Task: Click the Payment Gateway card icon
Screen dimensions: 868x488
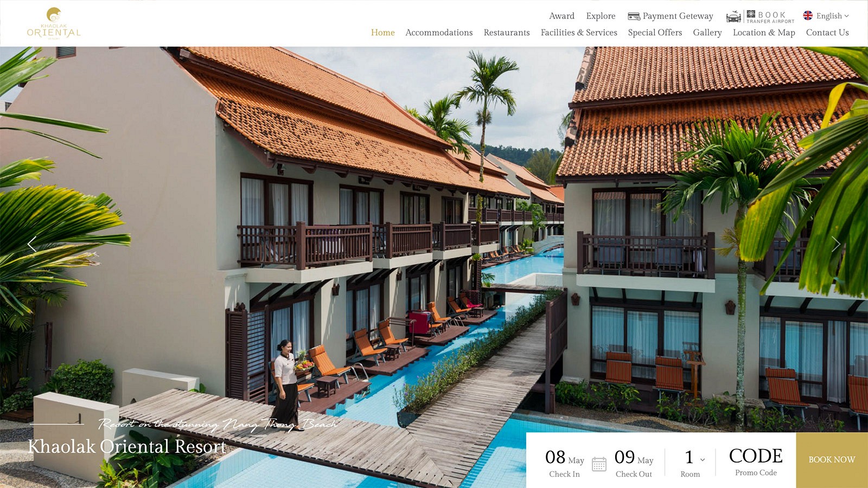Action: pyautogui.click(x=634, y=16)
